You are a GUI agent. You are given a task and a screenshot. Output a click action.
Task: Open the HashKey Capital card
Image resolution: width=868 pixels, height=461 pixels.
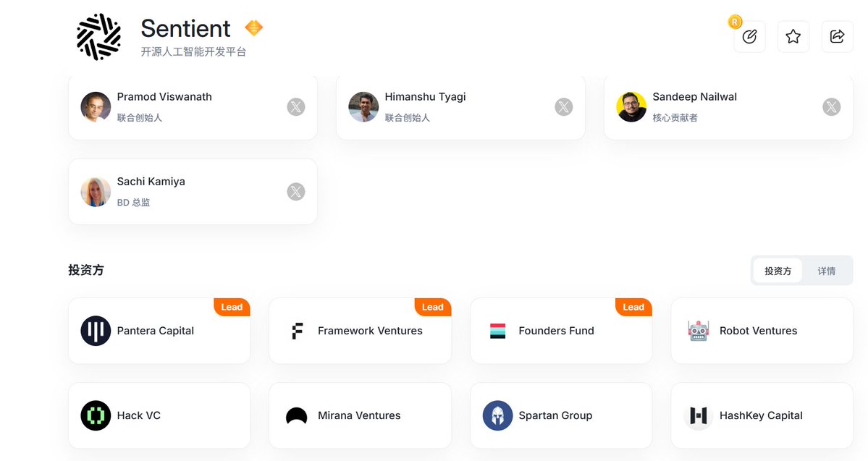(762, 415)
